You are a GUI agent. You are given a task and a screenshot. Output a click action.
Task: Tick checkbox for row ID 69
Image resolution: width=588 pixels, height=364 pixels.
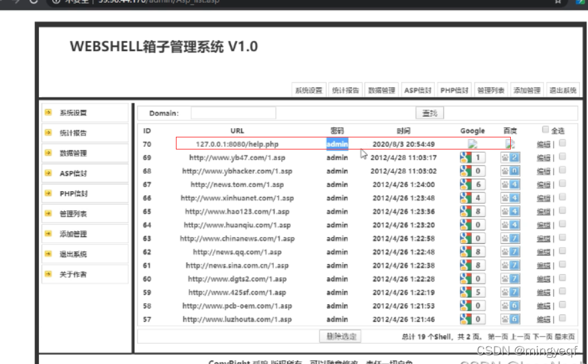click(x=562, y=157)
